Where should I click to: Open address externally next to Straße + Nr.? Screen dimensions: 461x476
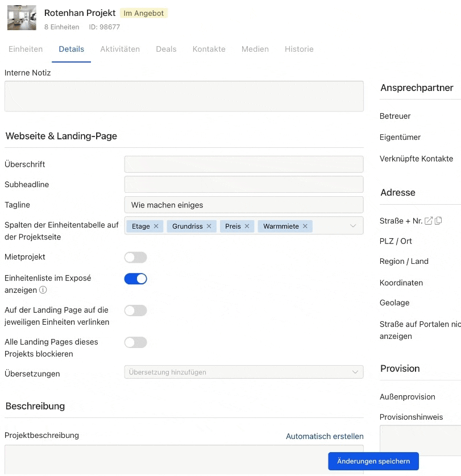tap(429, 221)
